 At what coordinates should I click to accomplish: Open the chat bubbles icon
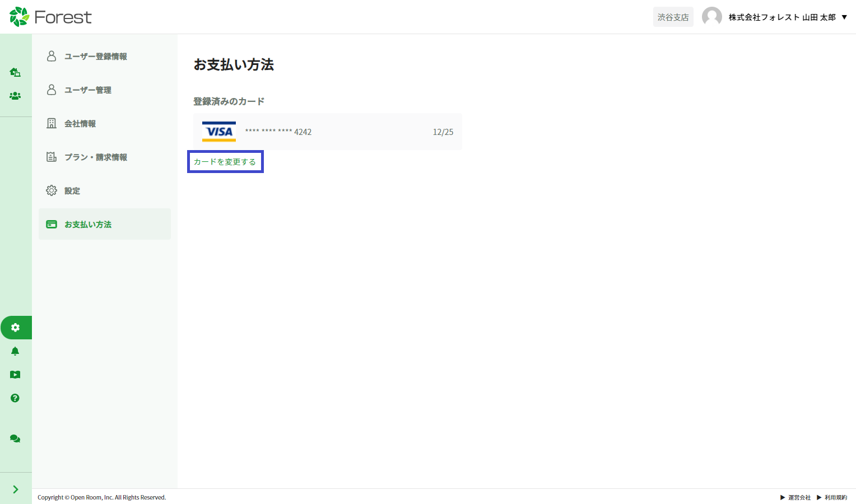(x=15, y=438)
